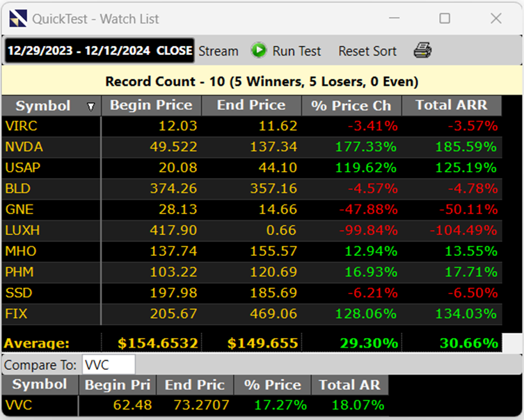
Task: Sort by the End Price column header
Action: [251, 106]
